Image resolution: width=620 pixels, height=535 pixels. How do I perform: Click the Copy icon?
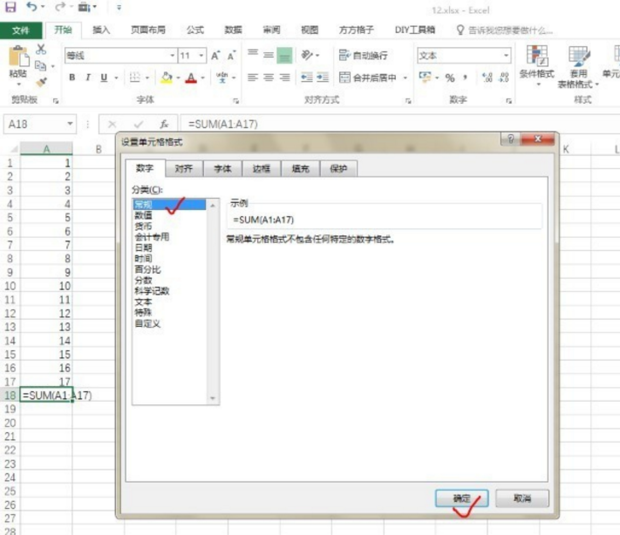click(x=40, y=66)
